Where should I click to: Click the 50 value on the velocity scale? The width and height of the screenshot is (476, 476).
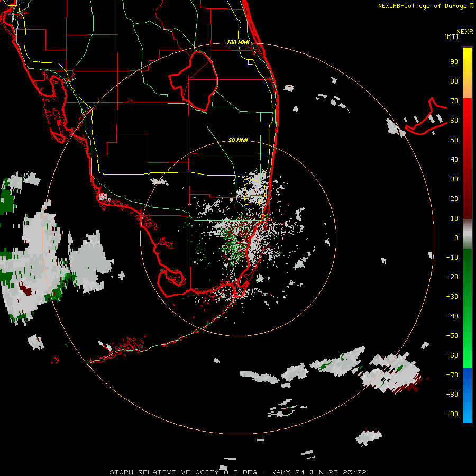click(454, 140)
